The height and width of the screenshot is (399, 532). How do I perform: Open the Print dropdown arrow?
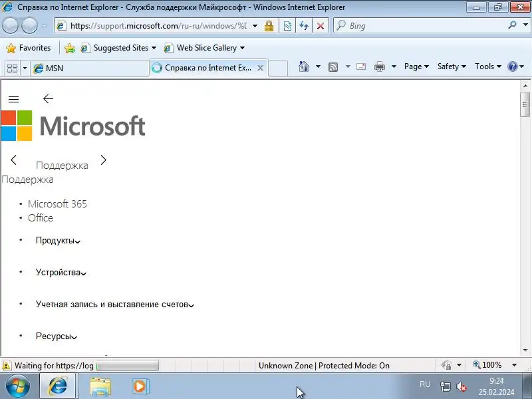[x=394, y=66]
